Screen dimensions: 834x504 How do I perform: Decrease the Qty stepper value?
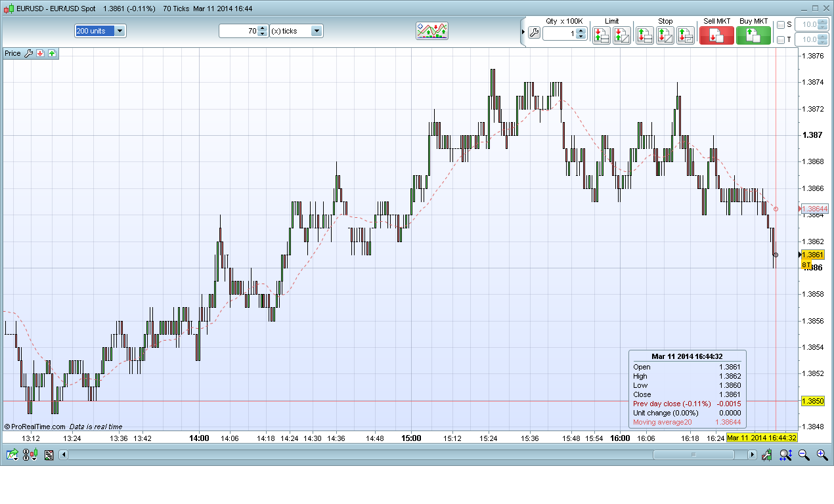click(x=581, y=37)
